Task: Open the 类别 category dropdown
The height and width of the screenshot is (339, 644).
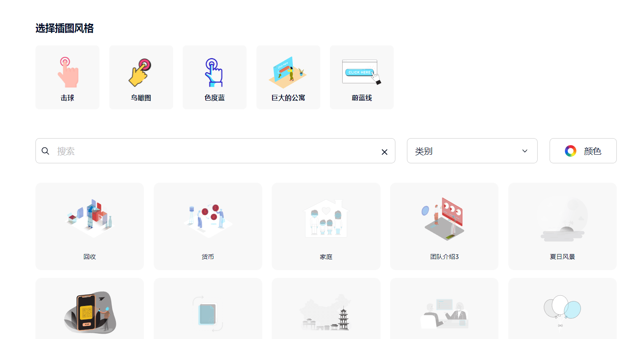Action: pos(472,151)
